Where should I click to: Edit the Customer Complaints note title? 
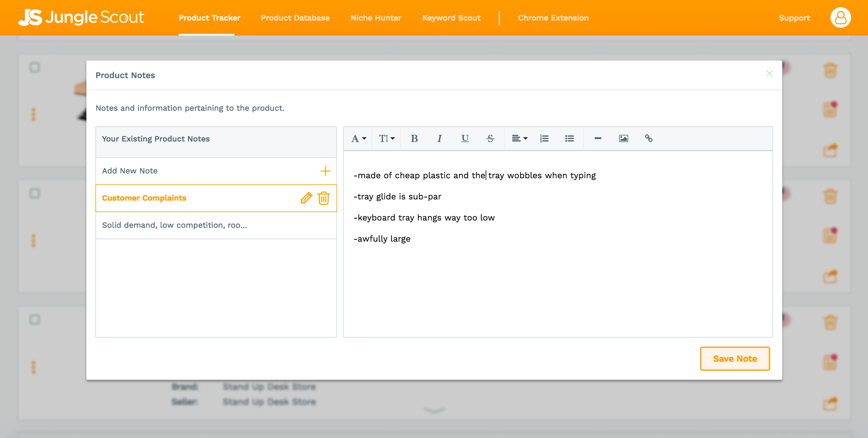click(x=306, y=198)
